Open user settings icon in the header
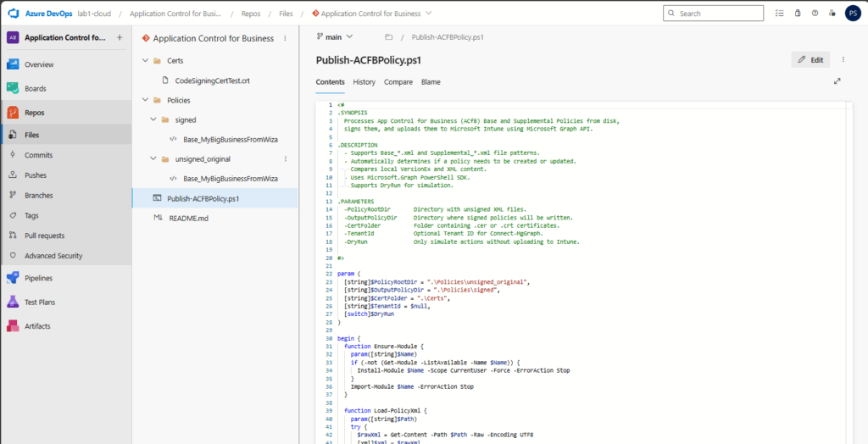Viewport: 868px width, 444px height. [832, 14]
